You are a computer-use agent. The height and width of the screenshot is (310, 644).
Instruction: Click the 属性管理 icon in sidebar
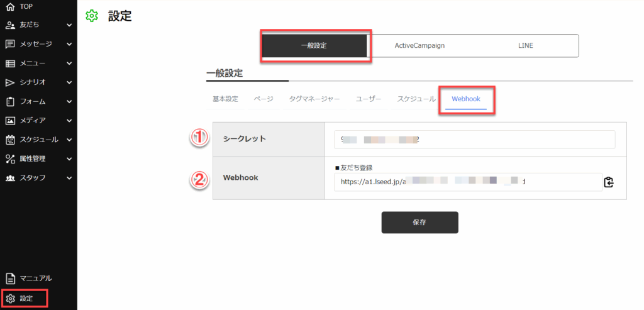[10, 158]
